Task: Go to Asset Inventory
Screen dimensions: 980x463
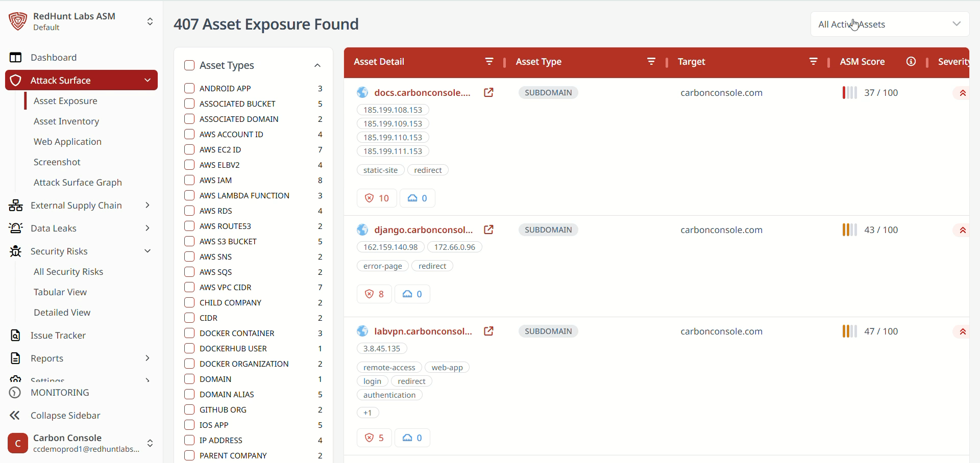Action: tap(66, 121)
